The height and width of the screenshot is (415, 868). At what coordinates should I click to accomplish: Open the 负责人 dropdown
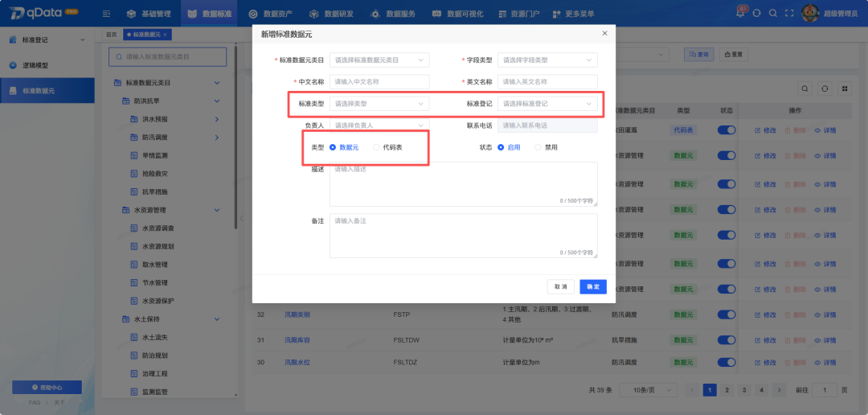379,125
